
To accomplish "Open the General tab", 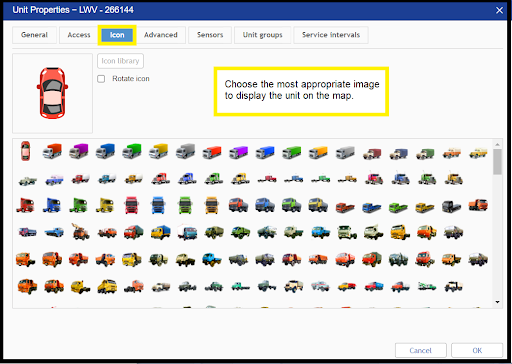I will pos(34,35).
